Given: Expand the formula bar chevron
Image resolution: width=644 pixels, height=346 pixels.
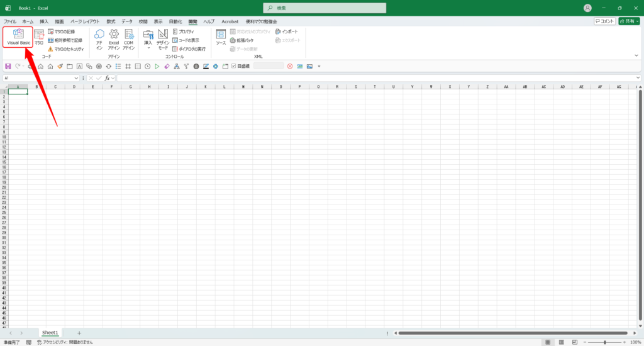Looking at the screenshot, I should pos(638,78).
